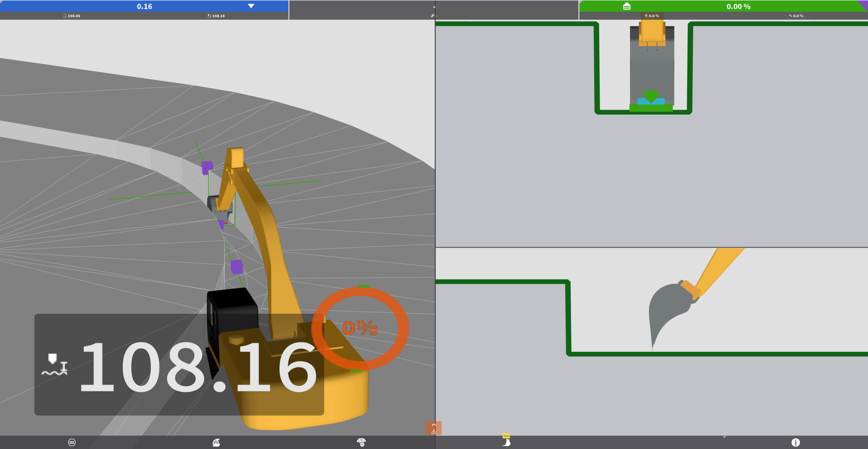Open the white dropdown arrow in blue bar
This screenshot has height=449, width=868.
251,6
